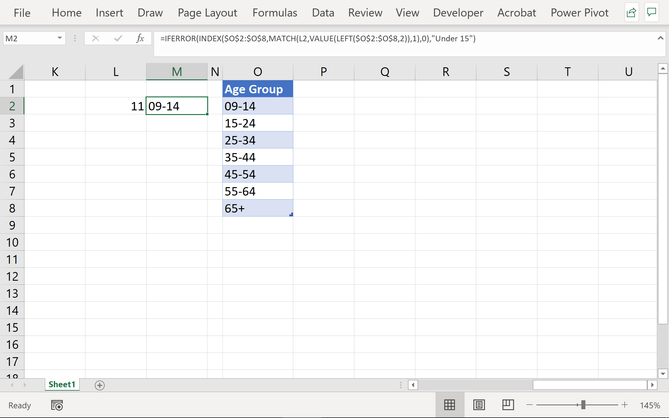This screenshot has width=669, height=418.
Task: Open the Insert ribbon tab
Action: [x=109, y=13]
